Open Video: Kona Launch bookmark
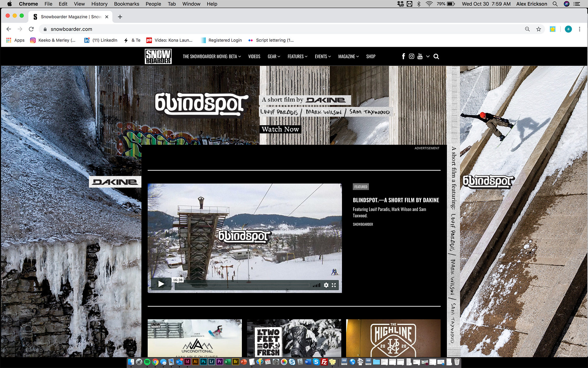Viewport: 588px width, 368px height. click(x=169, y=40)
